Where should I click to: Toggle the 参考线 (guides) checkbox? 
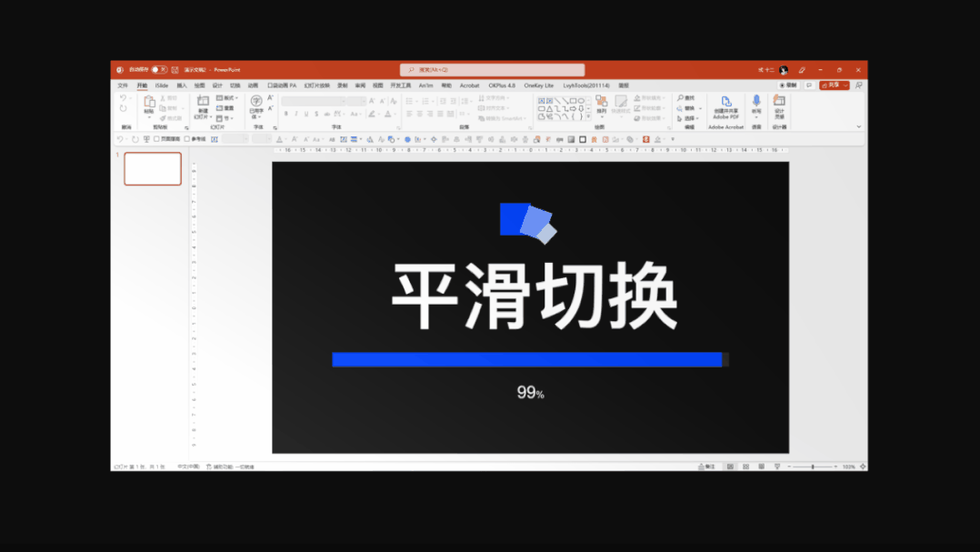tap(186, 138)
